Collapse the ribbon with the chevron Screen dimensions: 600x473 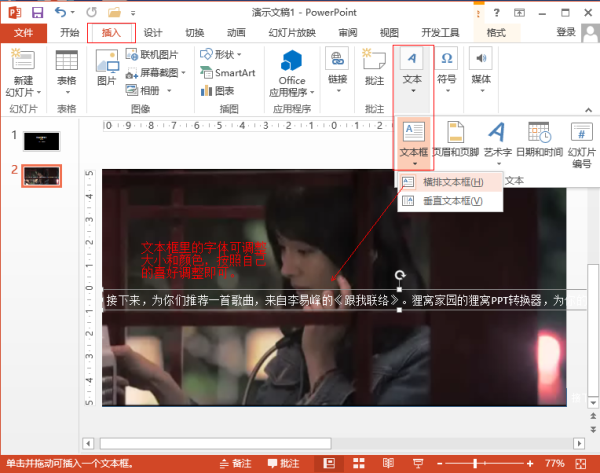coord(589,110)
